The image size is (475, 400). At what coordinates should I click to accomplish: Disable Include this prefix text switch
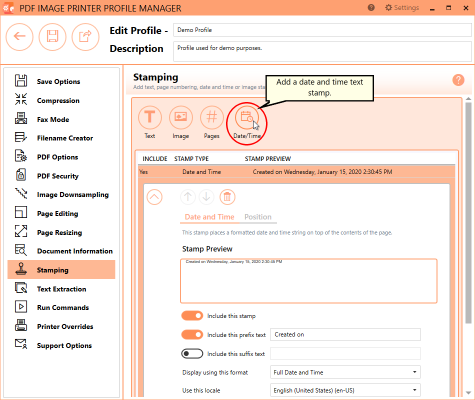coord(192,334)
